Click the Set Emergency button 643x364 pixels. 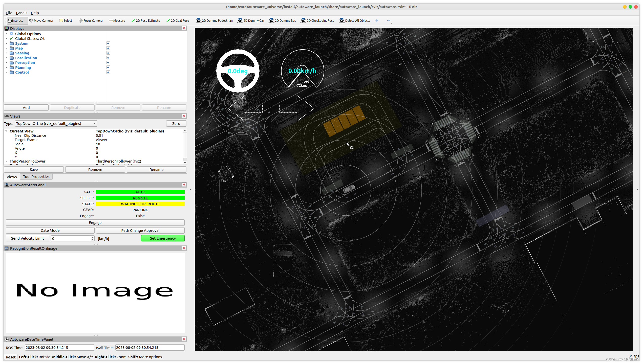(x=163, y=238)
